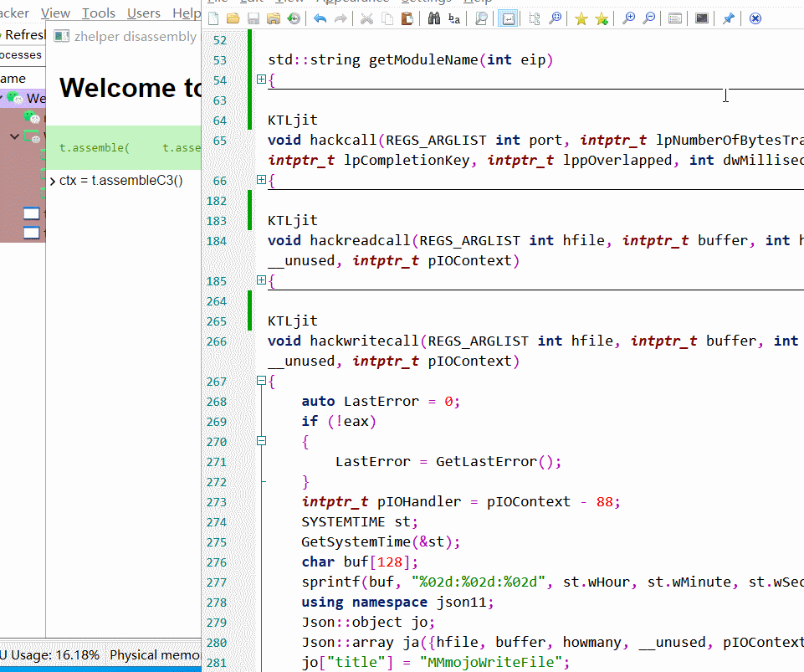Screen dimensions: 804x672
Task: Open the Replace 'ba' icon
Action: 453,19
